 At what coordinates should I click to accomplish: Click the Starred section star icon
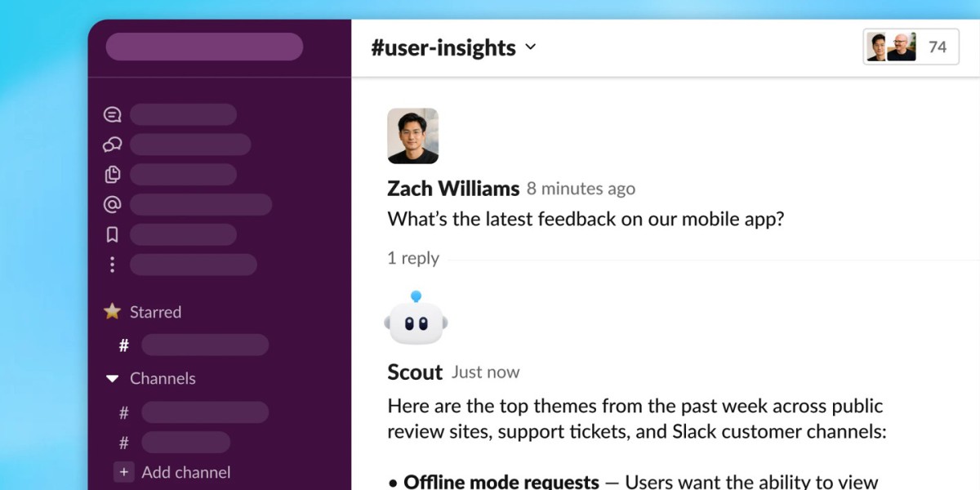click(112, 311)
